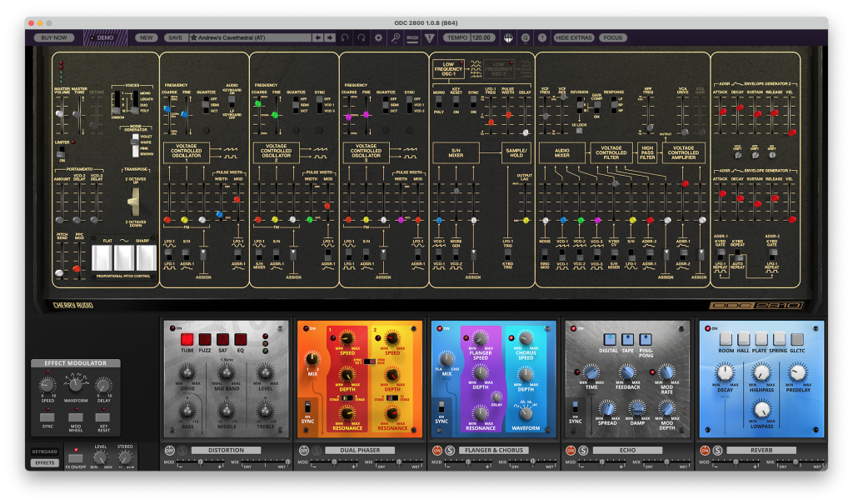Click the BUY NOW button
Viewport: 853px width, 504px height.
(54, 37)
